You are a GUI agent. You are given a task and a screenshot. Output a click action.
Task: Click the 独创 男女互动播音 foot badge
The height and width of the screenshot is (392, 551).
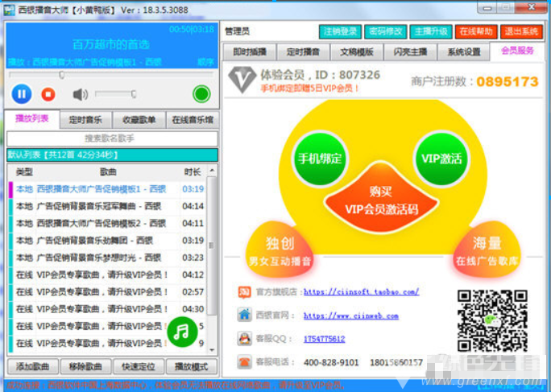pos(280,250)
